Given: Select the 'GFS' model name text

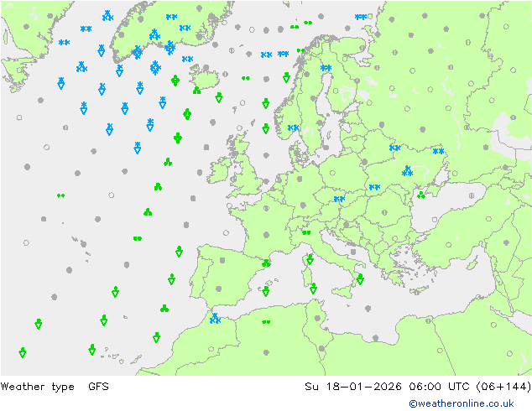Looking at the screenshot, I should click(x=98, y=386).
